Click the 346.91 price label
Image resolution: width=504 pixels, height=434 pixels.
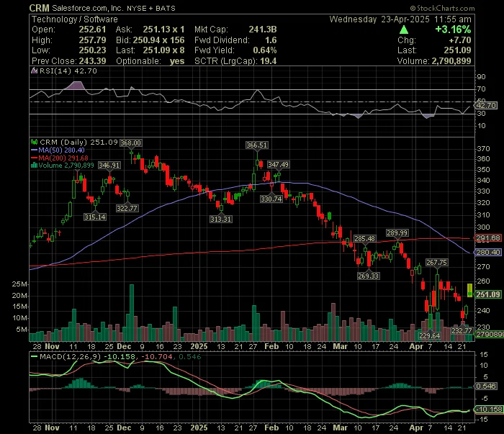tap(109, 166)
